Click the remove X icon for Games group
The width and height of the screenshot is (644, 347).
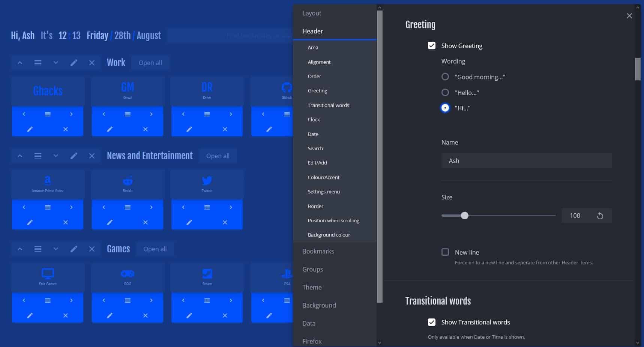click(92, 249)
